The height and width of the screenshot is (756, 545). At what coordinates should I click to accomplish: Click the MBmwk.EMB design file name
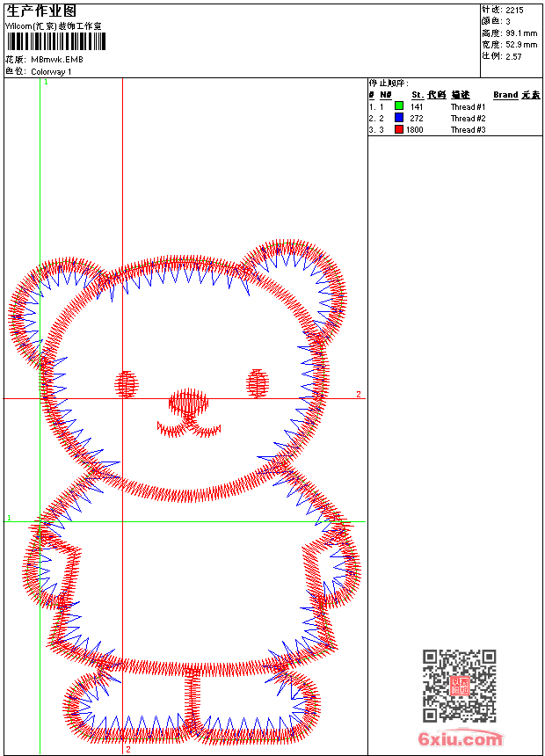(56, 60)
